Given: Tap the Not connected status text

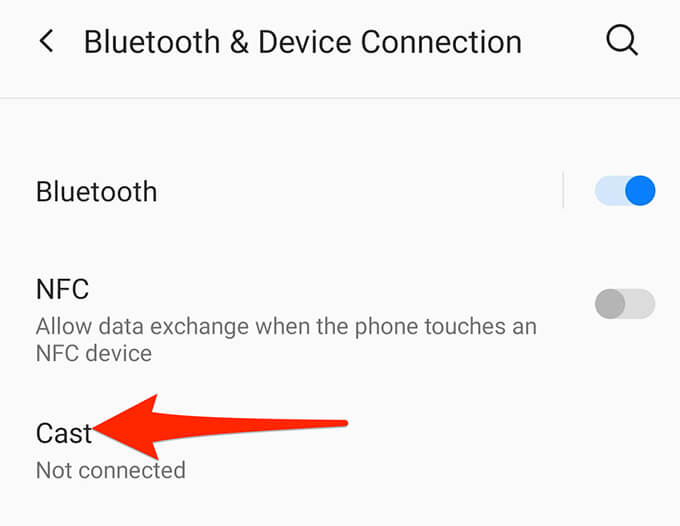Looking at the screenshot, I should pos(111,470).
